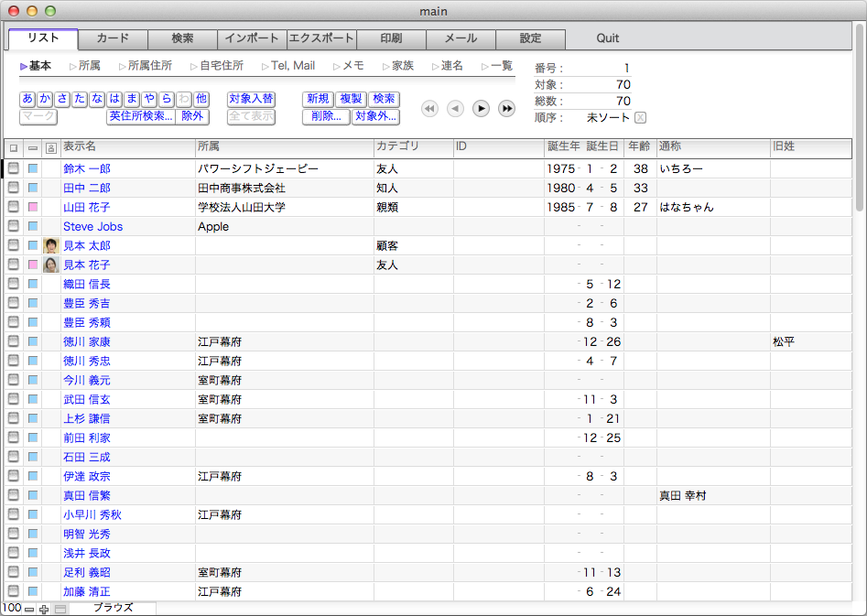Viewport: 867px width, 616px height.
Task: Tick the checkbox next to 徳川 家康
Action: coord(14,342)
